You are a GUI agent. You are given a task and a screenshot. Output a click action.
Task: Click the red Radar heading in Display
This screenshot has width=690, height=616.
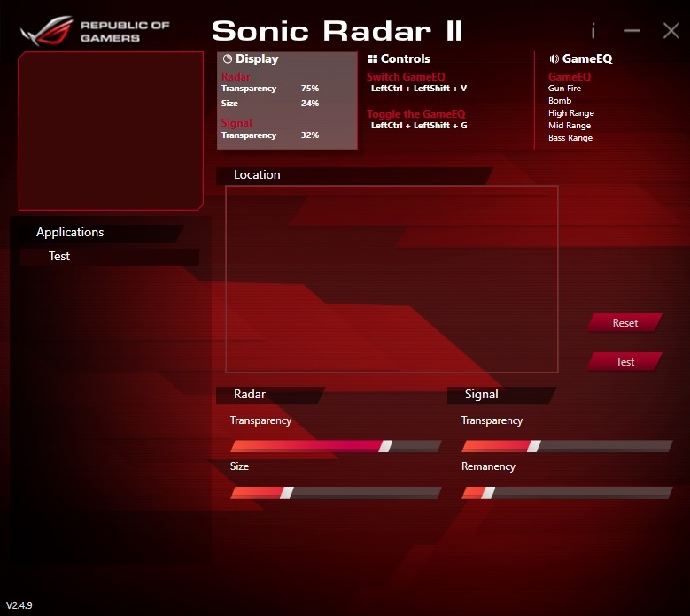(x=236, y=77)
